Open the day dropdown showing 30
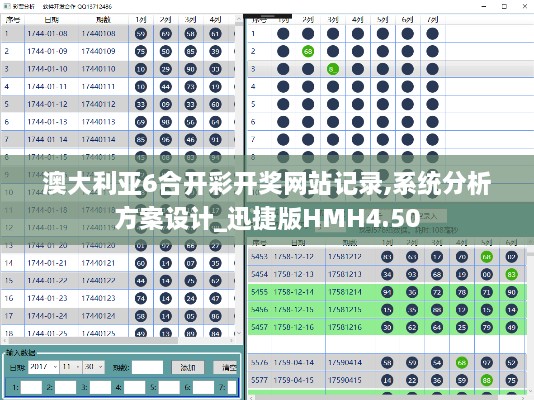The image size is (534, 400). coord(94,367)
